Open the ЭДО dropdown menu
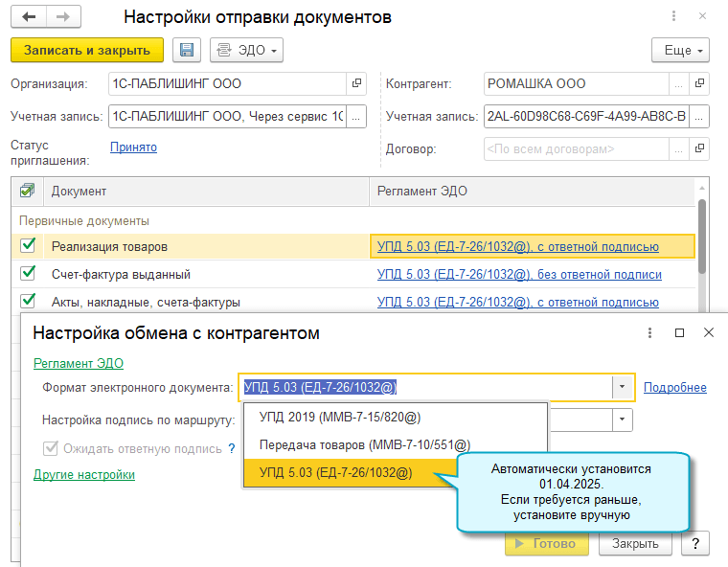This screenshot has width=728, height=567. pos(246,50)
